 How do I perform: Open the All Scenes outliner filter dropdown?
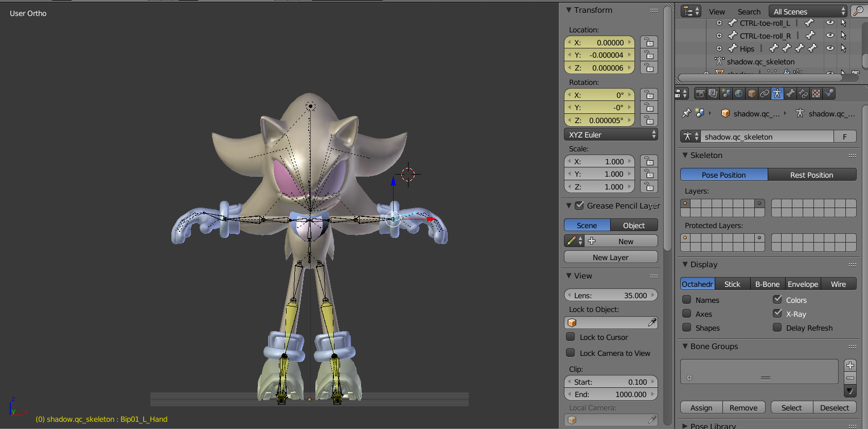coord(808,11)
